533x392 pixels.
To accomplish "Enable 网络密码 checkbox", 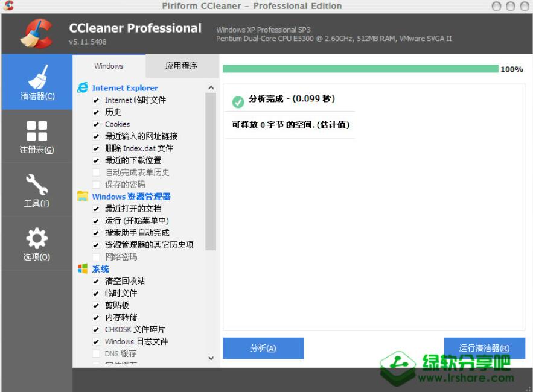I will pyautogui.click(x=96, y=257).
